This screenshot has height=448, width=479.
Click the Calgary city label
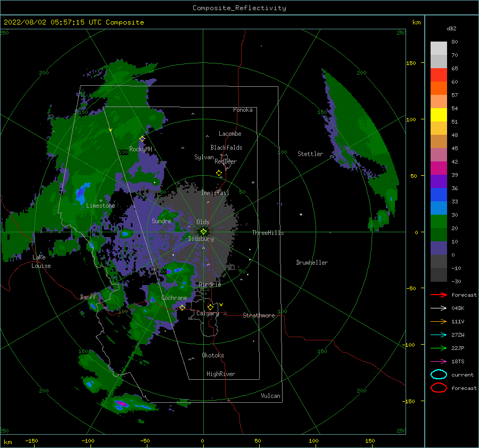point(208,313)
